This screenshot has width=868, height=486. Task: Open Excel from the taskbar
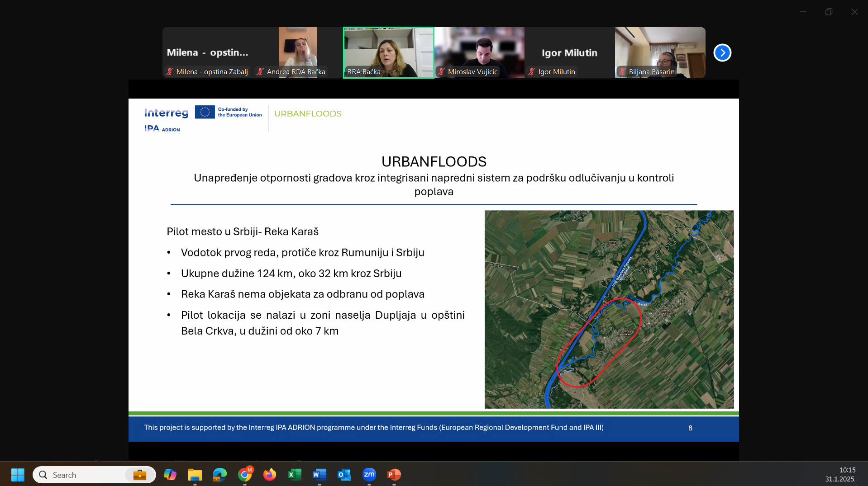[x=294, y=474]
